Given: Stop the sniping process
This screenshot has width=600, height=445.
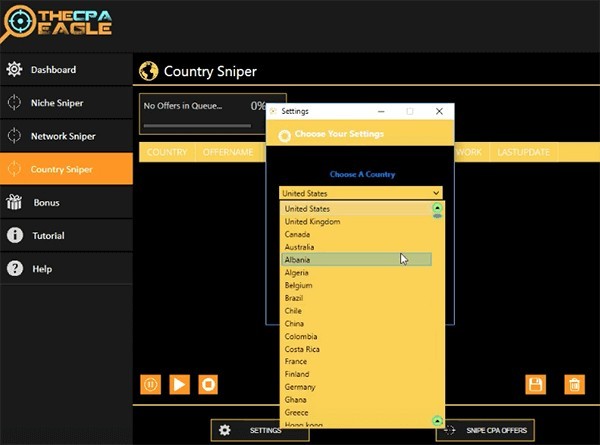Looking at the screenshot, I should tap(208, 384).
